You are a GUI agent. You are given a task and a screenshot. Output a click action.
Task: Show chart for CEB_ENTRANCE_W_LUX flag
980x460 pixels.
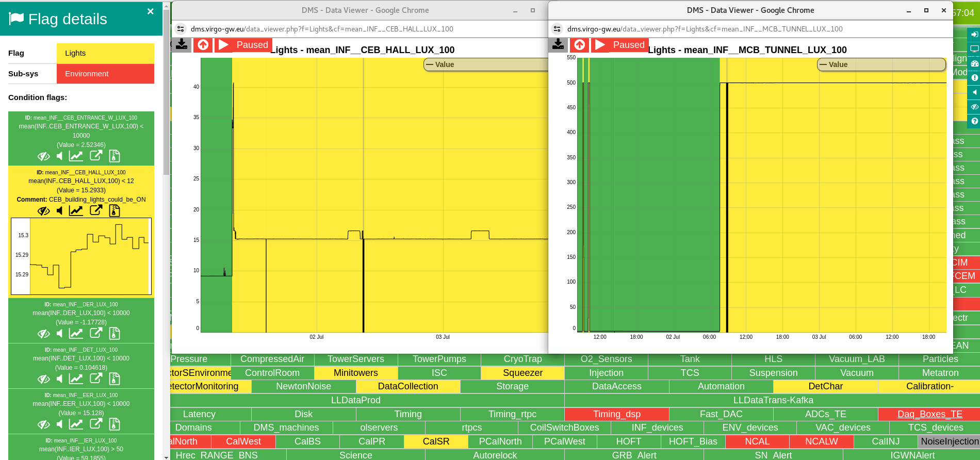(x=76, y=156)
